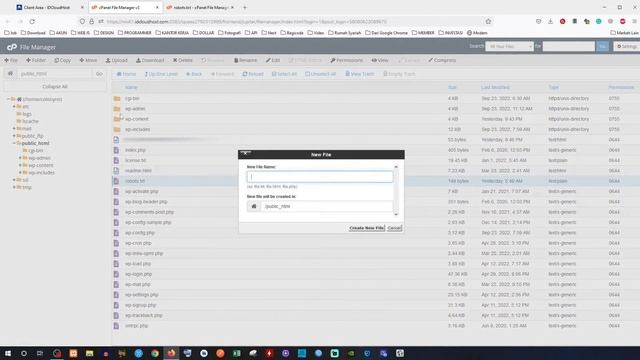Click the index.php file icon

click(116, 150)
